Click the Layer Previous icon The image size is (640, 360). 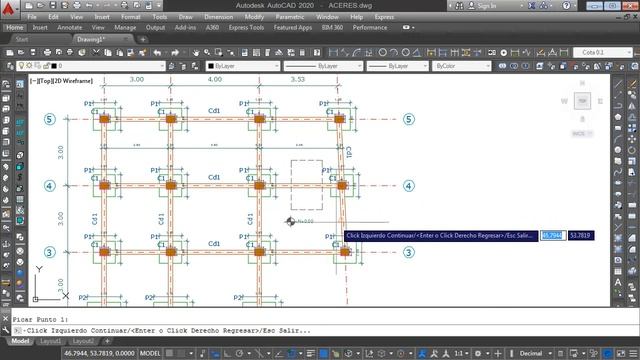coord(183,66)
